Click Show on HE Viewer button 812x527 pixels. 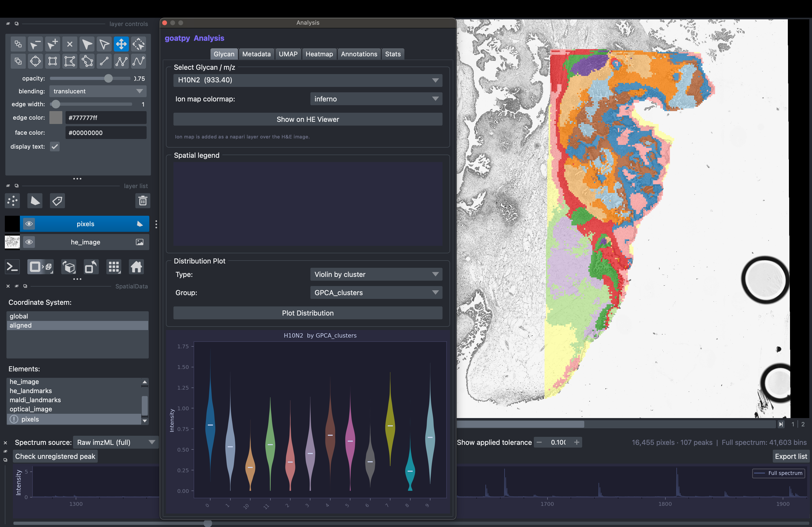click(308, 119)
